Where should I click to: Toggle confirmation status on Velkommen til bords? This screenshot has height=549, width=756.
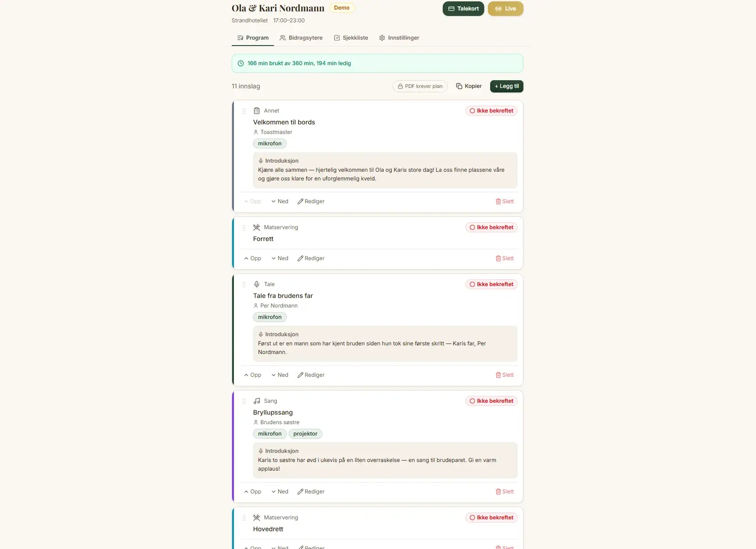pos(491,111)
